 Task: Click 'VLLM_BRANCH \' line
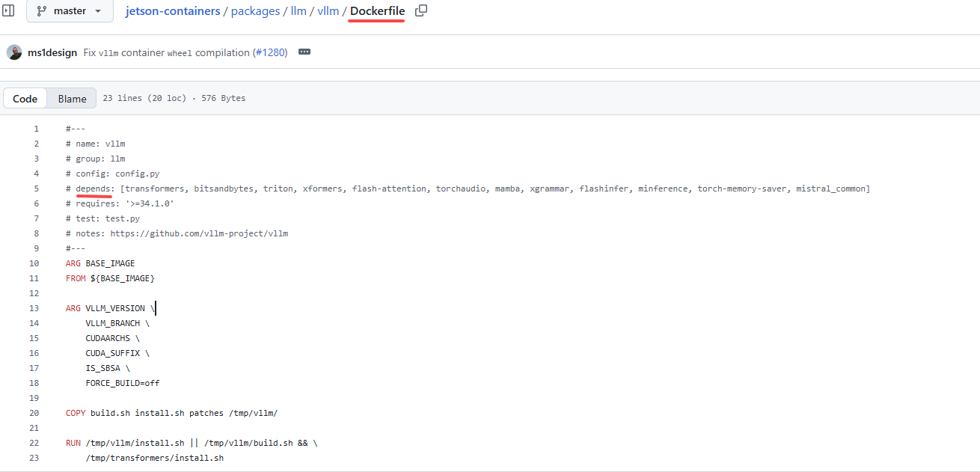[117, 323]
